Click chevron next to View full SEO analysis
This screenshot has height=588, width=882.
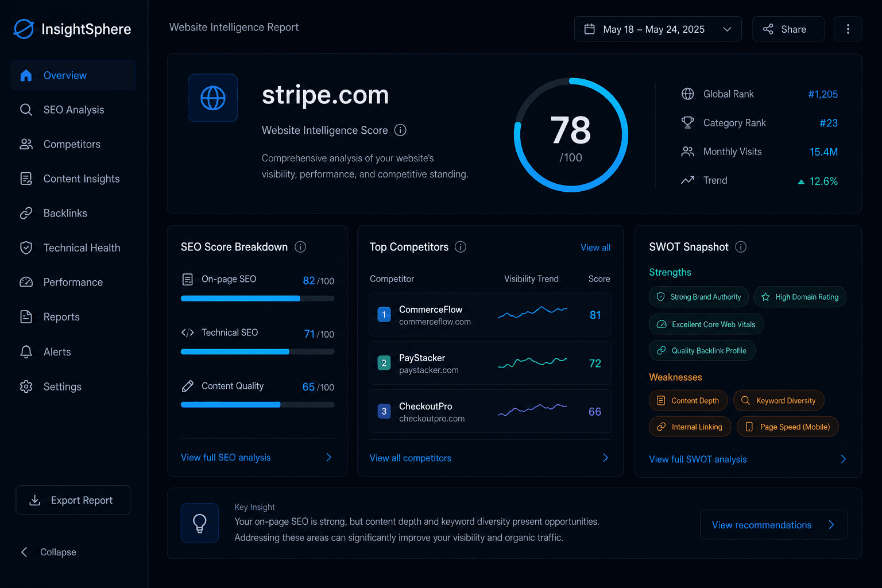pos(328,457)
